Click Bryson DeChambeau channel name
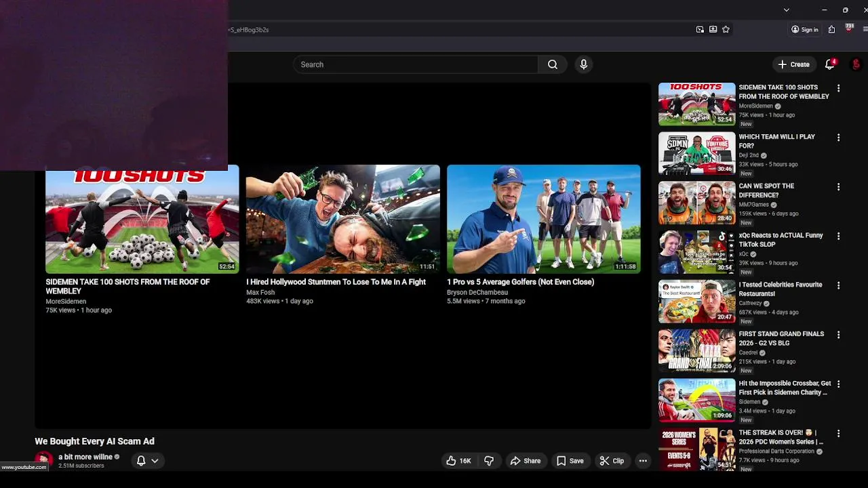This screenshot has width=868, height=488. pos(477,292)
